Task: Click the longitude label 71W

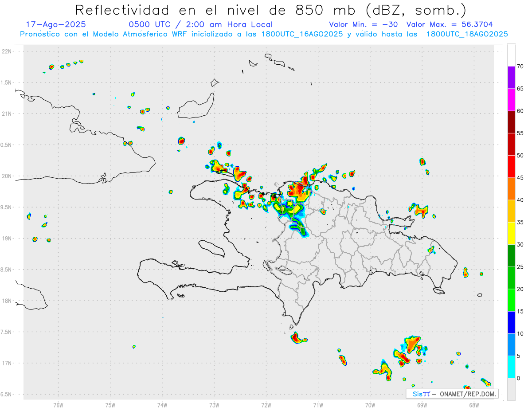Action: point(318,404)
